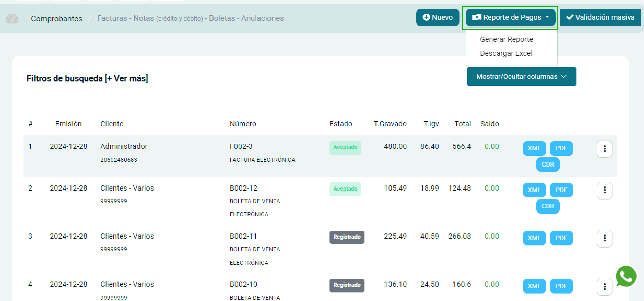Select Generar Reporte menu option
This screenshot has height=301, width=644.
[x=506, y=39]
